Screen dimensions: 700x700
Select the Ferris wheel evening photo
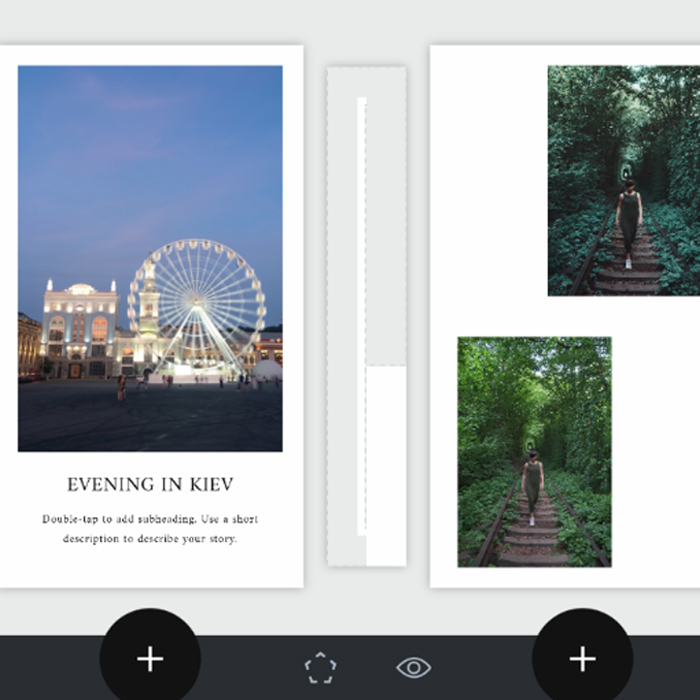coord(150,258)
